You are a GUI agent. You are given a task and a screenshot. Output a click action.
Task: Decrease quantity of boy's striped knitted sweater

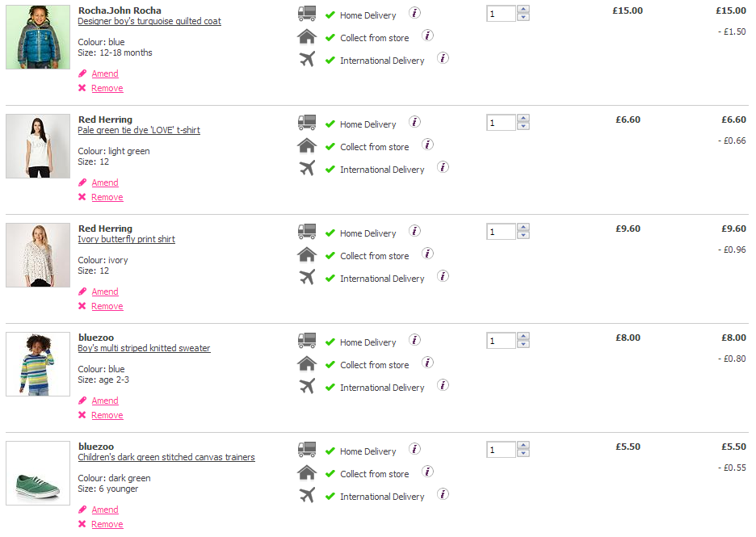tap(523, 345)
